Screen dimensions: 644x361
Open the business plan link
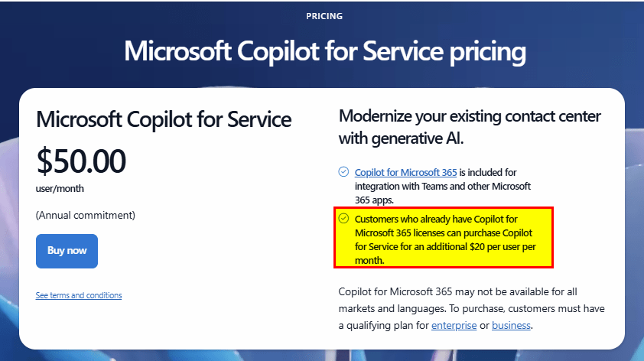pyautogui.click(x=510, y=325)
